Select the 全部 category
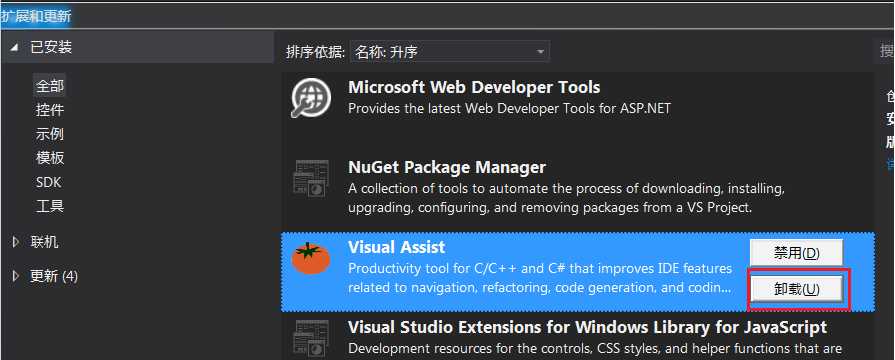Screen dimensions: 895x360 50,86
